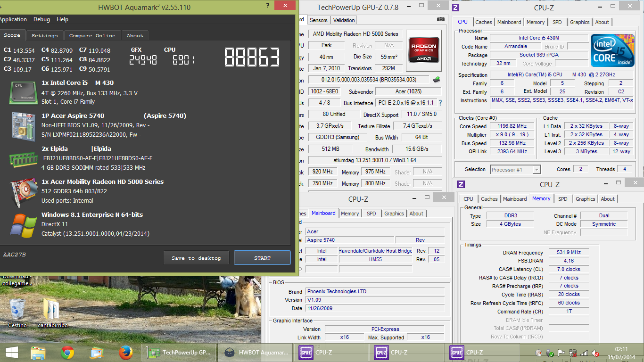This screenshot has height=362, width=644.
Task: Switch to HWBOT Aquamark taskbar button
Action: 256,352
